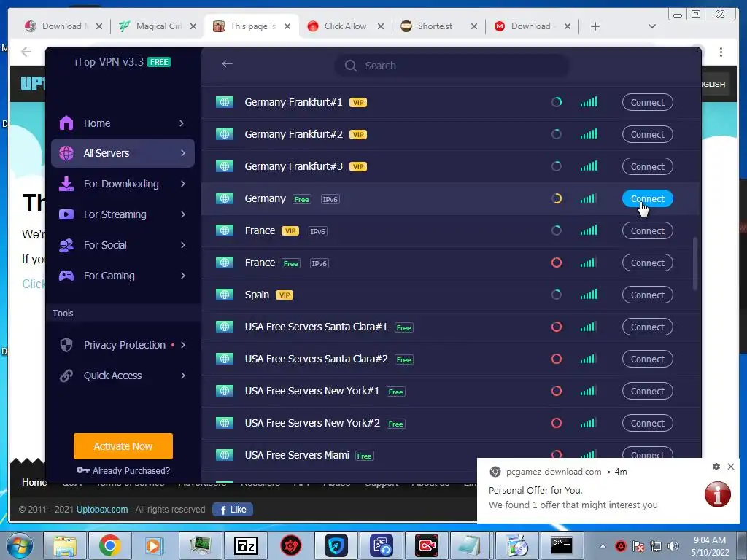Click the signal bars for France VIP
This screenshot has height=560, width=747.
(589, 230)
